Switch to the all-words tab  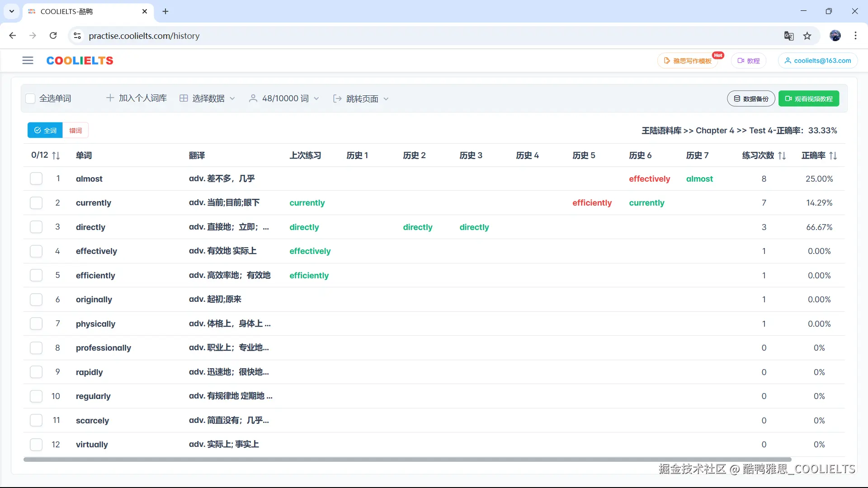pyautogui.click(x=45, y=130)
